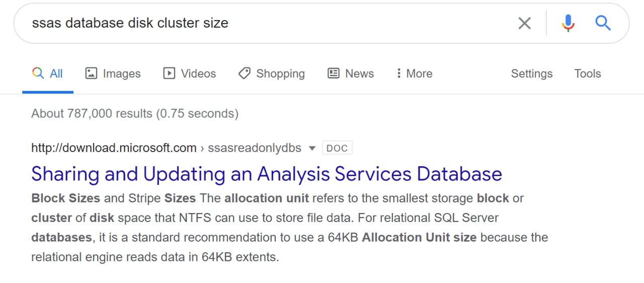Open Sharing and Updating an Analysis Services Database
Viewport: 644px width, 283px height.
click(267, 174)
